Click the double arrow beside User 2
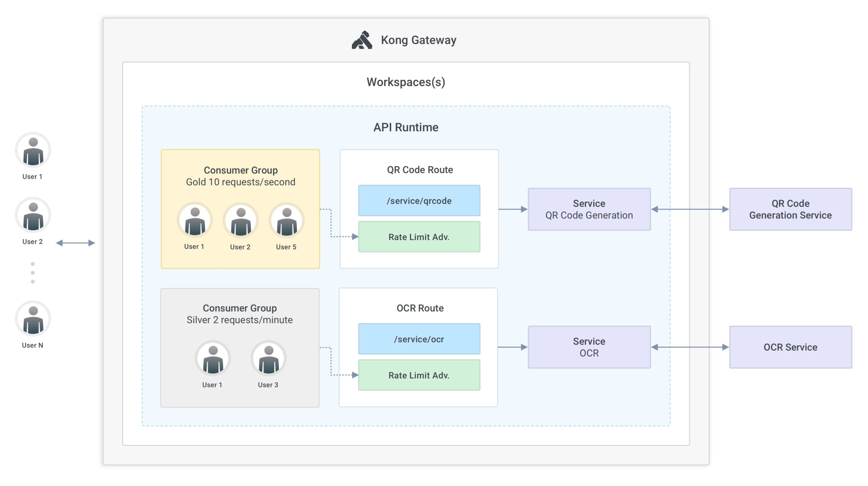This screenshot has height=486, width=868. [x=75, y=243]
